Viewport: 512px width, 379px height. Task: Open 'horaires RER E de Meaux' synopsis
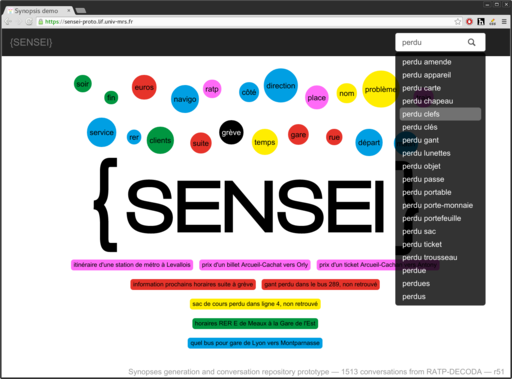click(255, 323)
